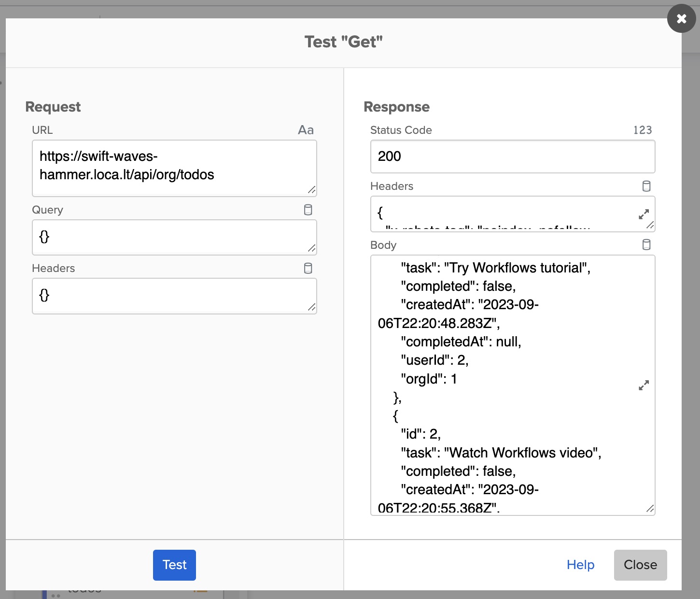Expand the response Headers field to full view
Viewport: 700px width, 599px height.
(644, 214)
